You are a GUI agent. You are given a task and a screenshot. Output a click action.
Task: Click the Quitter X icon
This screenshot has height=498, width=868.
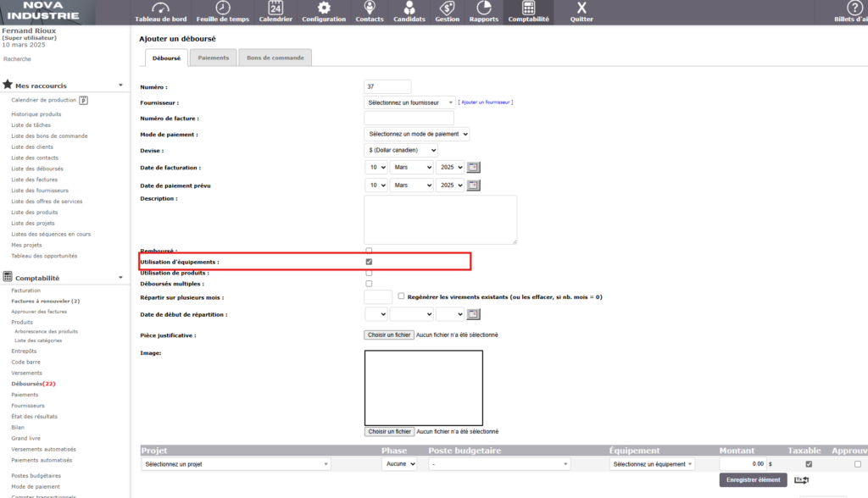coord(581,8)
